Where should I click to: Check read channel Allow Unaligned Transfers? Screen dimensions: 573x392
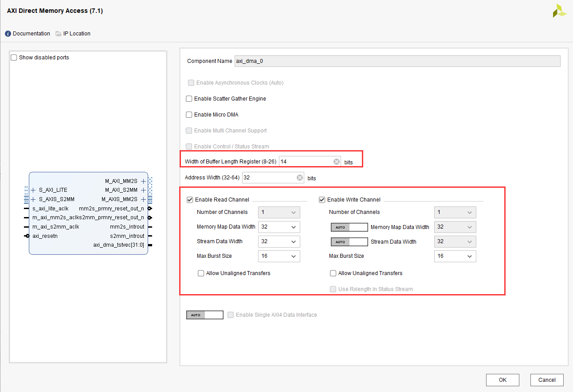click(x=201, y=273)
